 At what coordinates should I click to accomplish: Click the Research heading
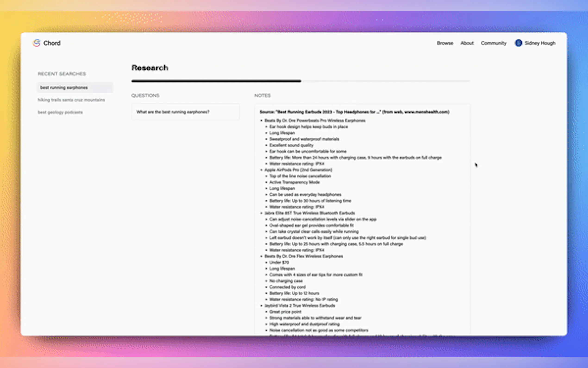pos(150,68)
